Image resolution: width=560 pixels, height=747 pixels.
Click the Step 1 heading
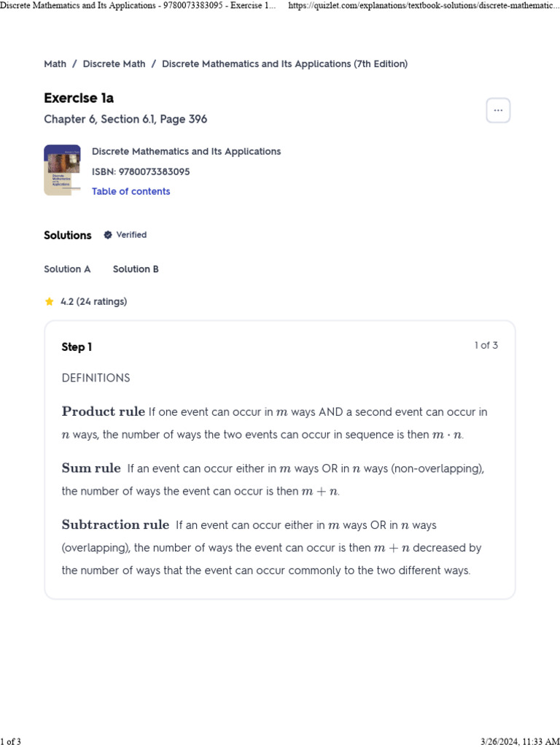point(77,347)
